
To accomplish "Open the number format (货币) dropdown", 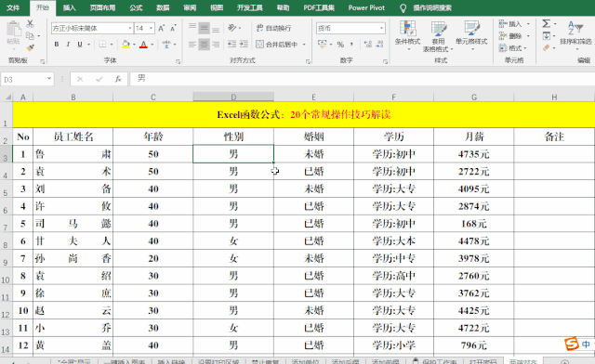I will 381,28.
